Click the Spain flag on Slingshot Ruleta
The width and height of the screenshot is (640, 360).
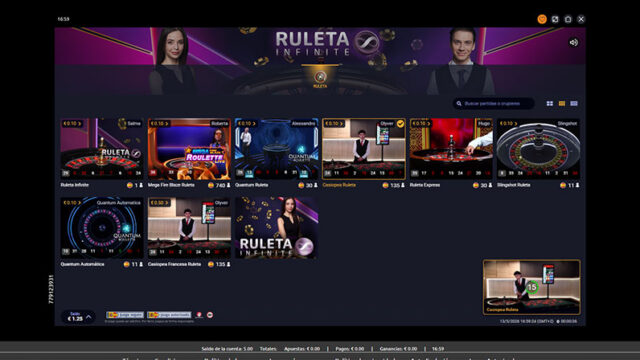[563, 185]
